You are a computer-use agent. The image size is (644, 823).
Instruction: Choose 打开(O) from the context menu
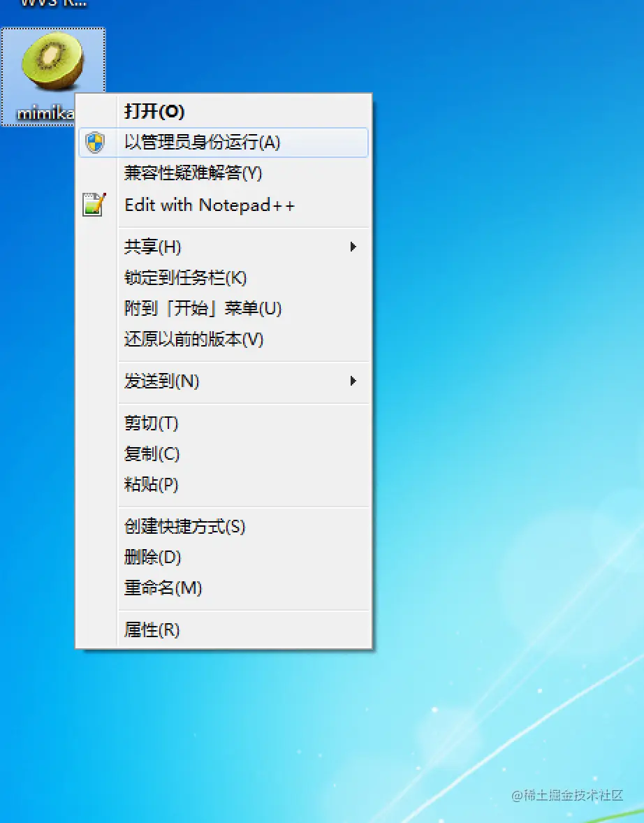coord(224,111)
